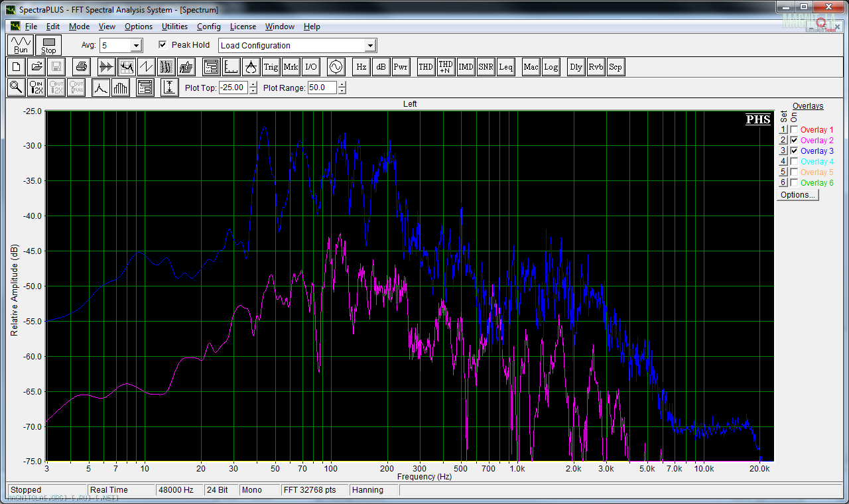849x504 pixels.
Task: Toggle the Peak Hold checkbox
Action: pyautogui.click(x=163, y=45)
